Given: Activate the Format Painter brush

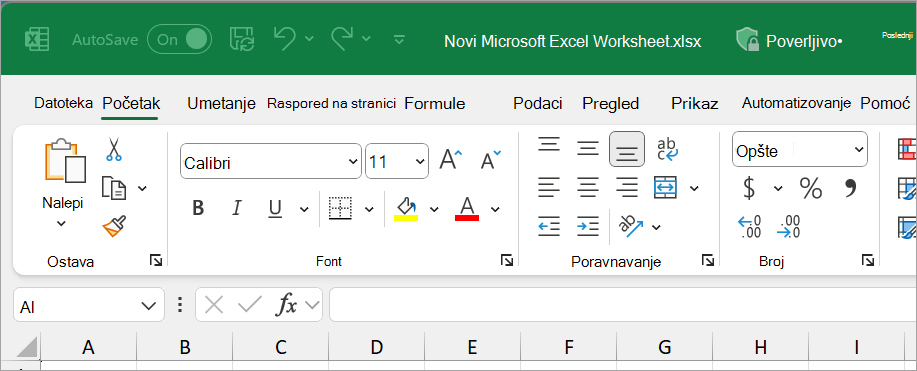Looking at the screenshot, I should tap(114, 225).
